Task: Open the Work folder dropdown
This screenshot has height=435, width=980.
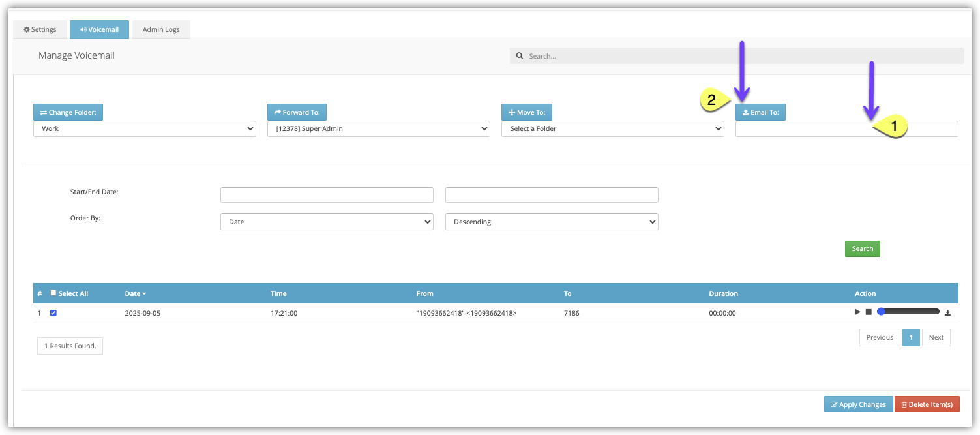Action: tap(144, 129)
